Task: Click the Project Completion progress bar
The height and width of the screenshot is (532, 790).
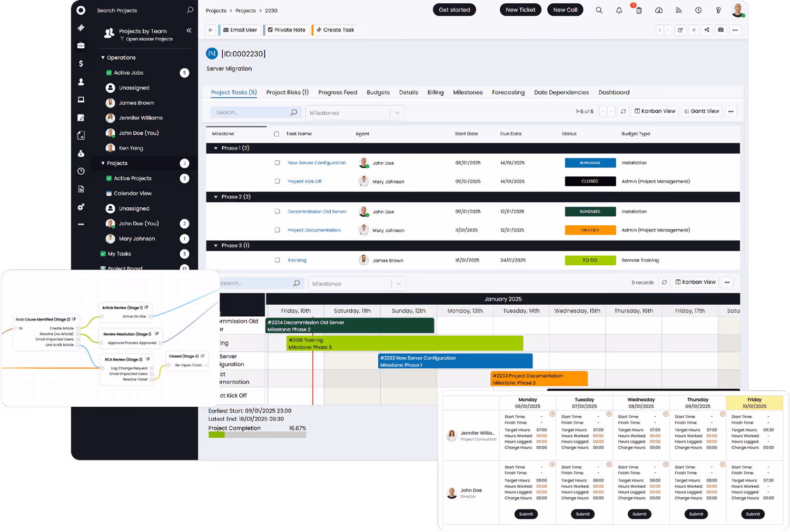Action: coord(257,435)
